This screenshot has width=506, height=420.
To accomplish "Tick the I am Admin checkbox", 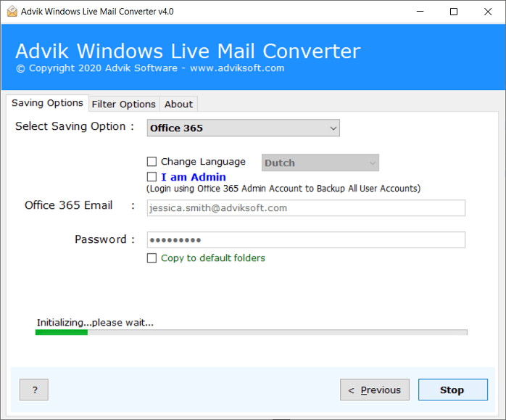I will pos(152,177).
